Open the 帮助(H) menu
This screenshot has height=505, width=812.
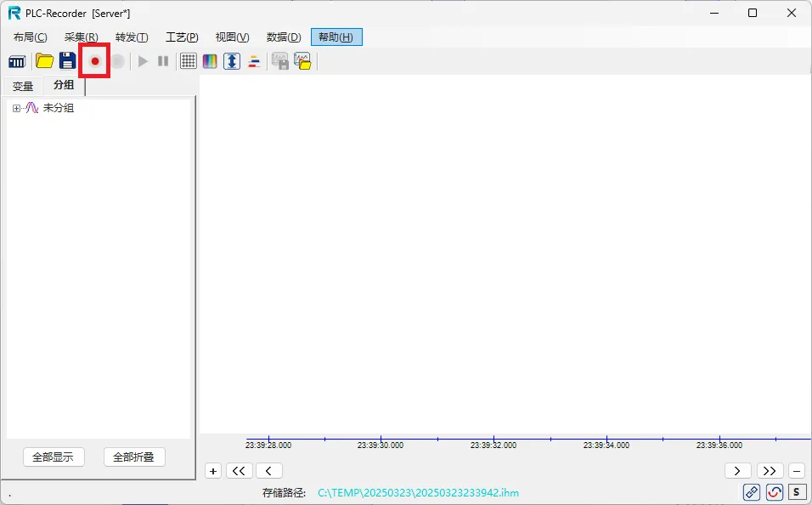tap(336, 37)
